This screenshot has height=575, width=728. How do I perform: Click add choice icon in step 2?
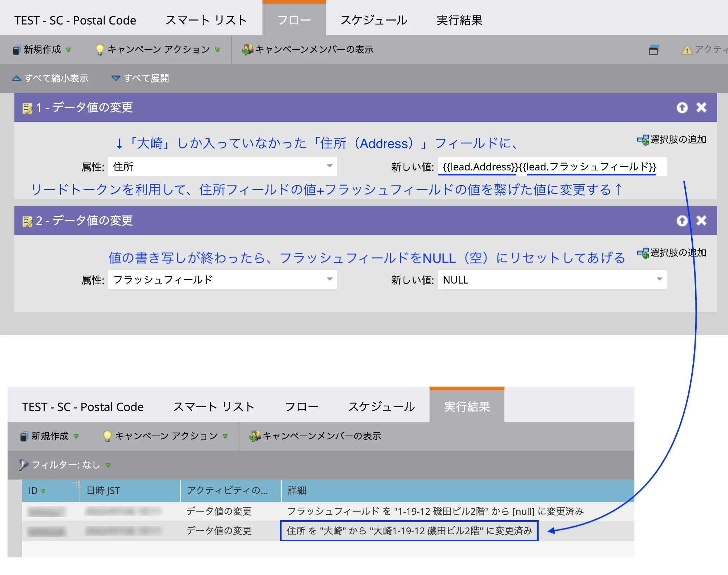pyautogui.click(x=643, y=253)
